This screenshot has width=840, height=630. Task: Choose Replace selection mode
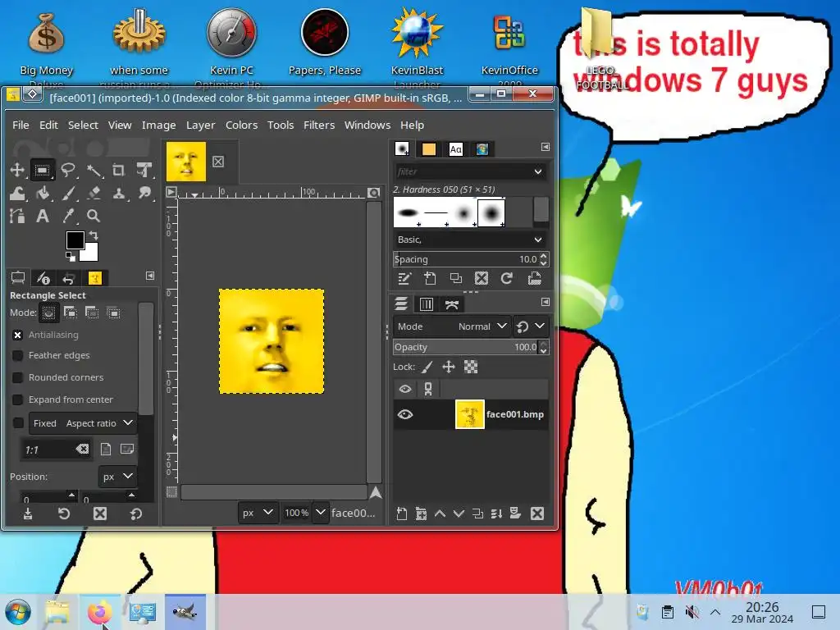click(x=48, y=313)
